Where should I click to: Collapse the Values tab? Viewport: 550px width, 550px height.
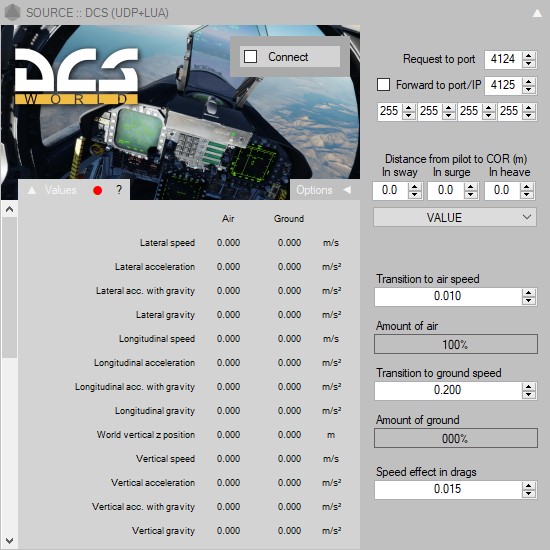(x=32, y=190)
